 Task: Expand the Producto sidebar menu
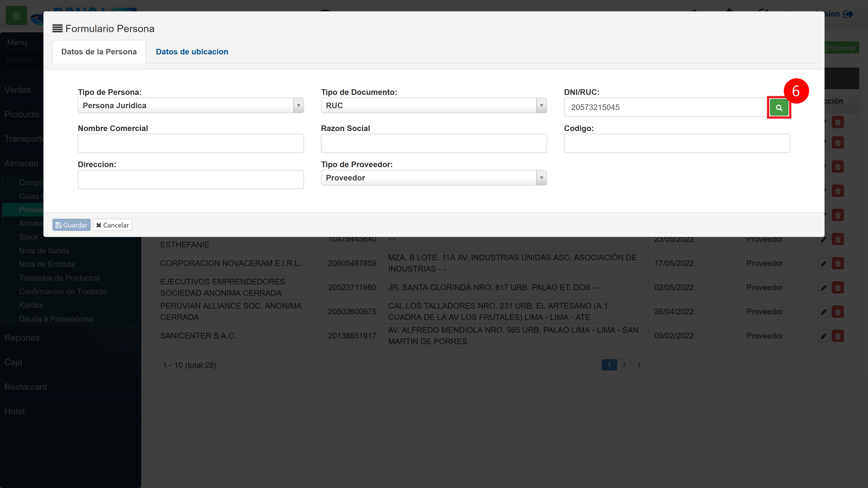(x=22, y=115)
